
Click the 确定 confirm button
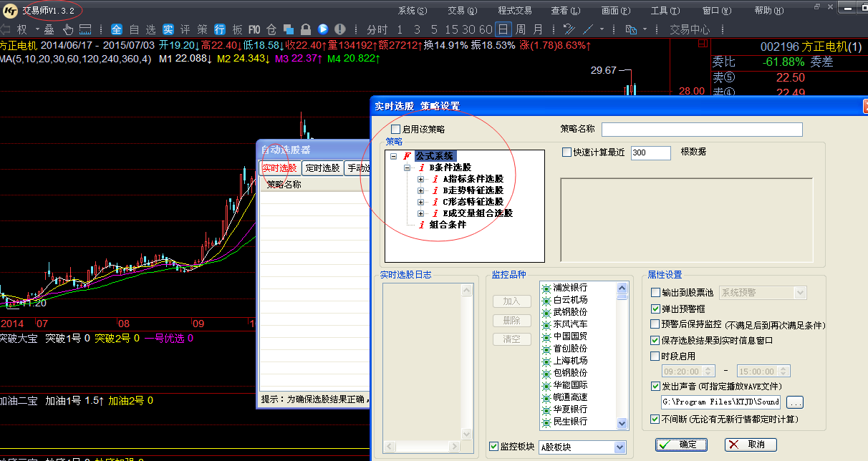[x=681, y=445]
